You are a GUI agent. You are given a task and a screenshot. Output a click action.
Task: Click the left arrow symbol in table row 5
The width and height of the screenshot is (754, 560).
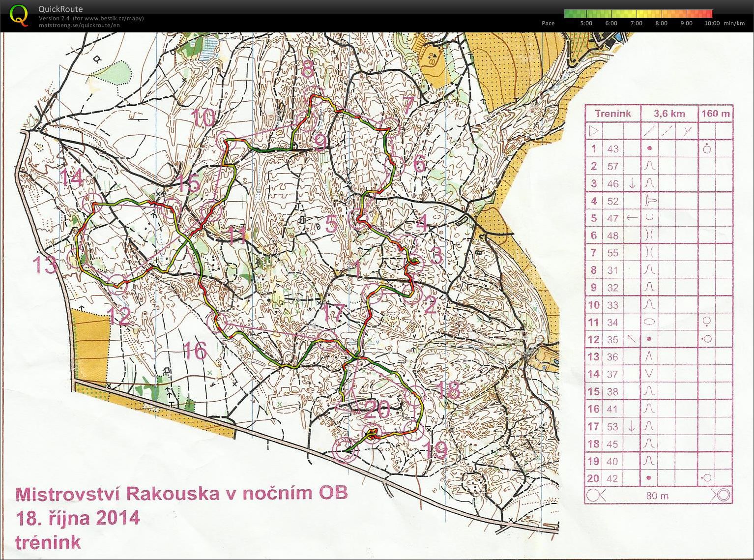coord(632,218)
